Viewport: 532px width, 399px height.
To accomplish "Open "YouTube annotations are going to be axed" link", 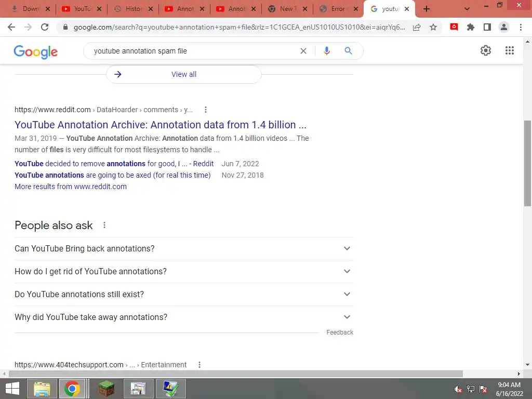I will (x=113, y=175).
